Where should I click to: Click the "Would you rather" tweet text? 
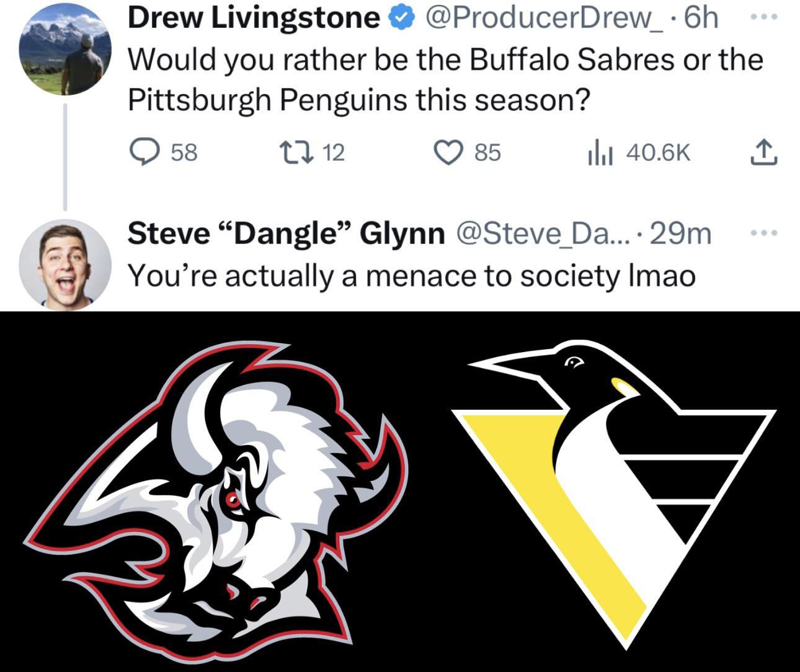pyautogui.click(x=445, y=79)
